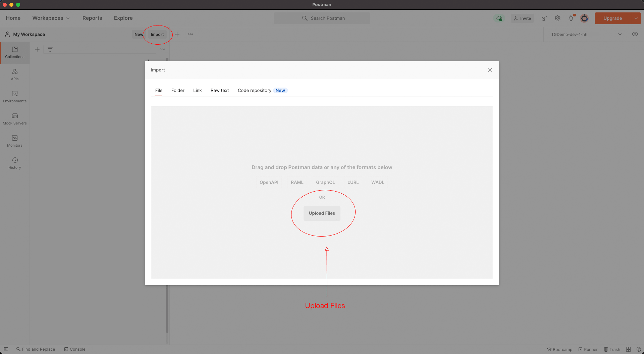Viewport: 644px width, 354px height.
Task: Click the Search Postman field
Action: pos(322,18)
